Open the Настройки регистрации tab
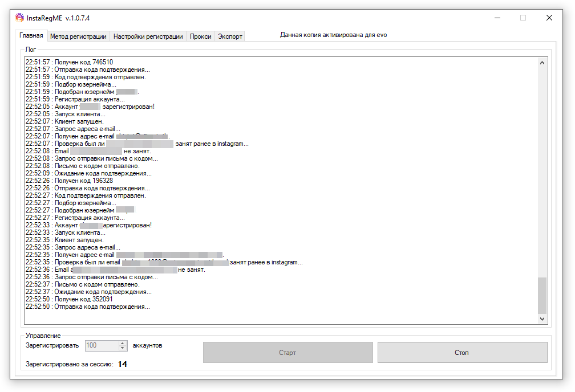Viewport: 575px width, 392px height. coord(148,36)
